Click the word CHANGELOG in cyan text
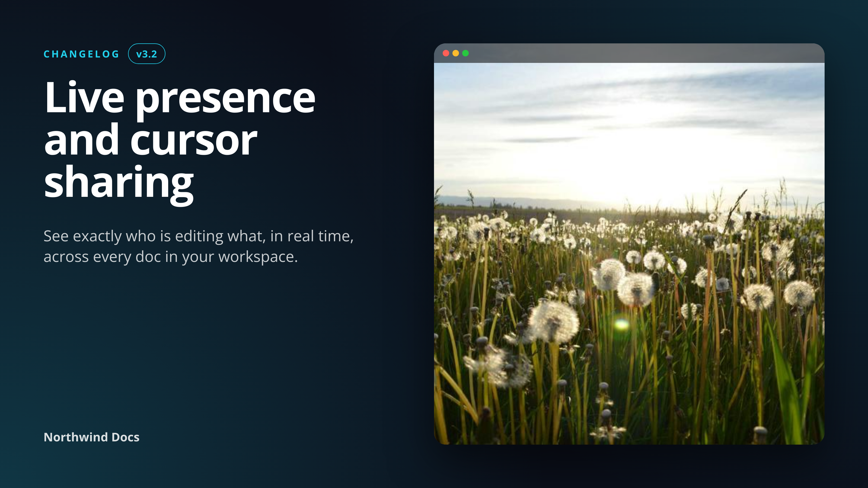This screenshot has width=868, height=488. tap(81, 54)
